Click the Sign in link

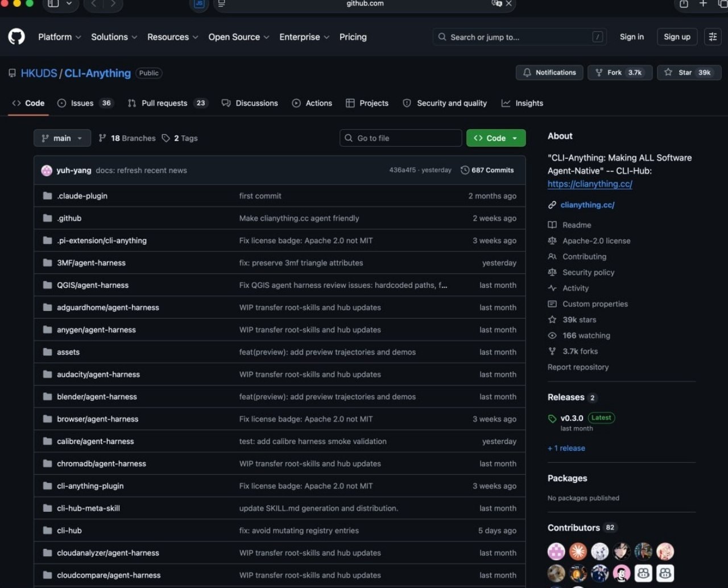[x=632, y=37]
